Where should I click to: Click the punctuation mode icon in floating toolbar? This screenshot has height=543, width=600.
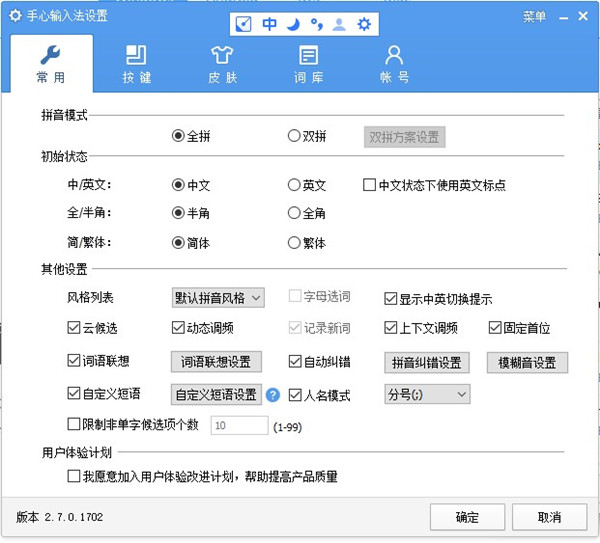click(317, 23)
